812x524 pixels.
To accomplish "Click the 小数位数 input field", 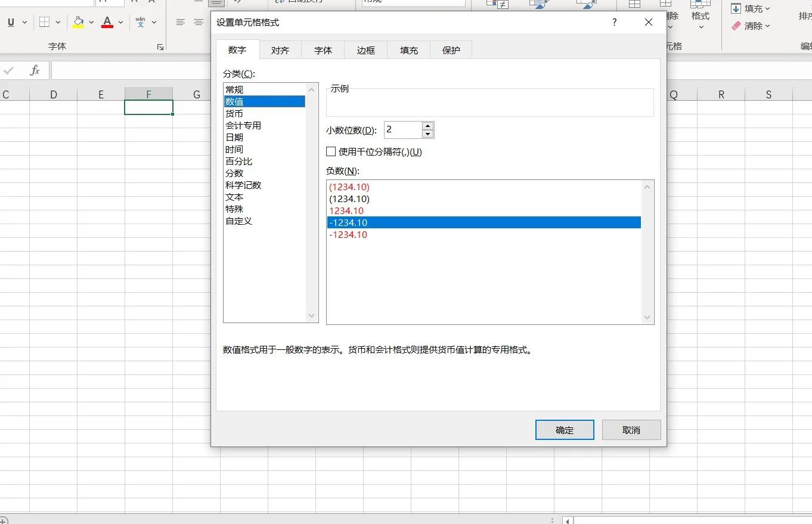I will tap(403, 130).
